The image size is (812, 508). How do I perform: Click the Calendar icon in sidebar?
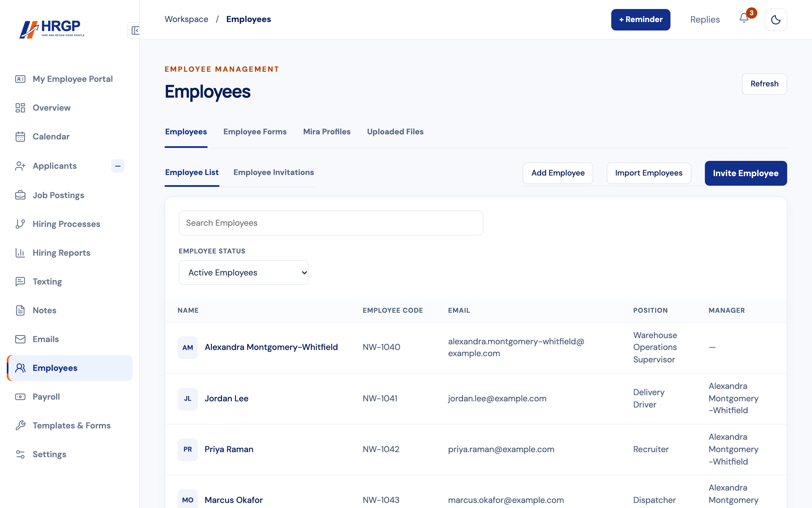tap(20, 137)
